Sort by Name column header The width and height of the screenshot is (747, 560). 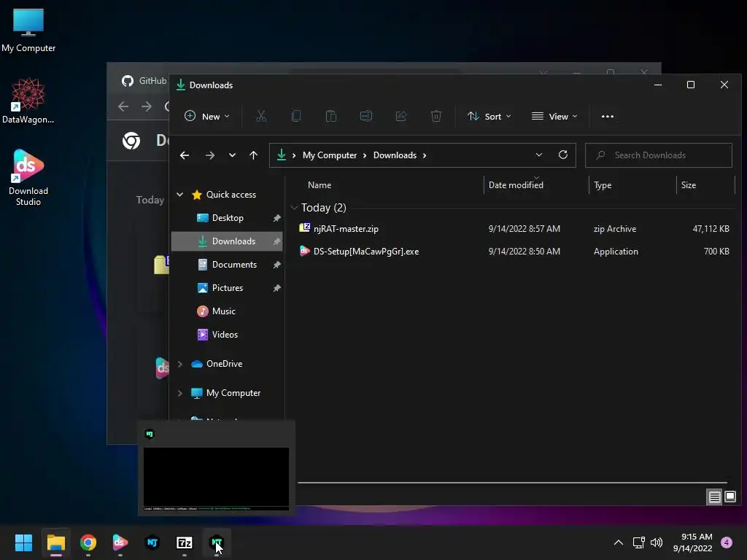click(320, 185)
